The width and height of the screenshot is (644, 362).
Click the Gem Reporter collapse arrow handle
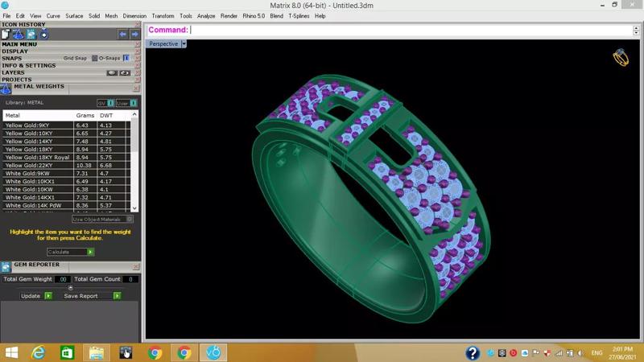point(70,288)
